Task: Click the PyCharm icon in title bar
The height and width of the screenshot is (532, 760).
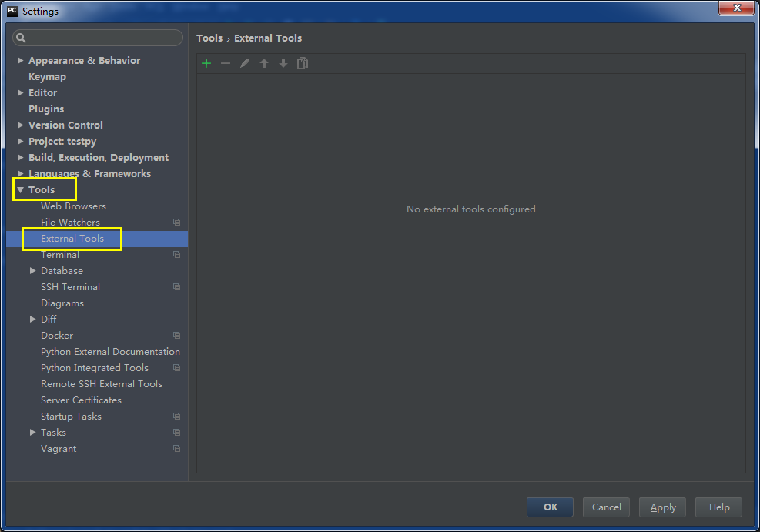Action: pos(12,11)
